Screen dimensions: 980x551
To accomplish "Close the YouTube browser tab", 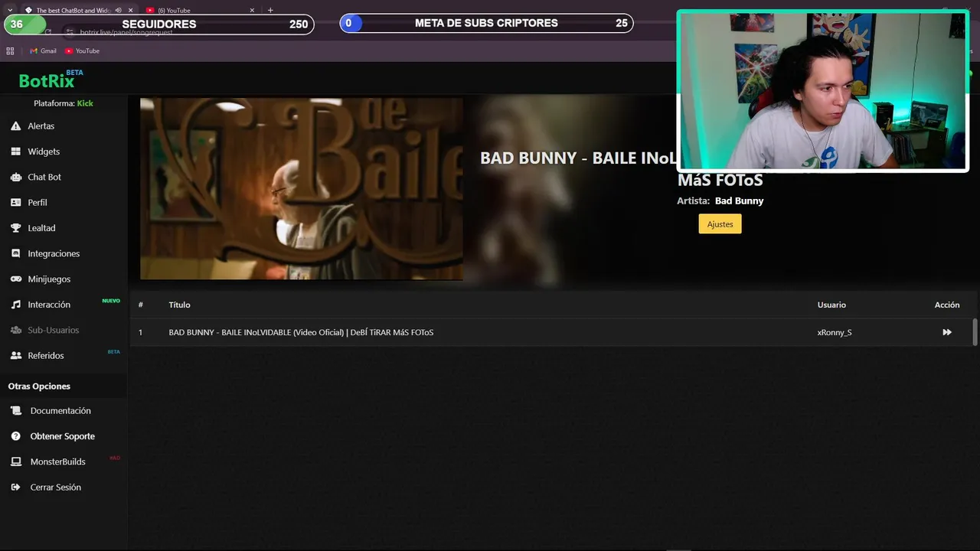I will pos(252,10).
